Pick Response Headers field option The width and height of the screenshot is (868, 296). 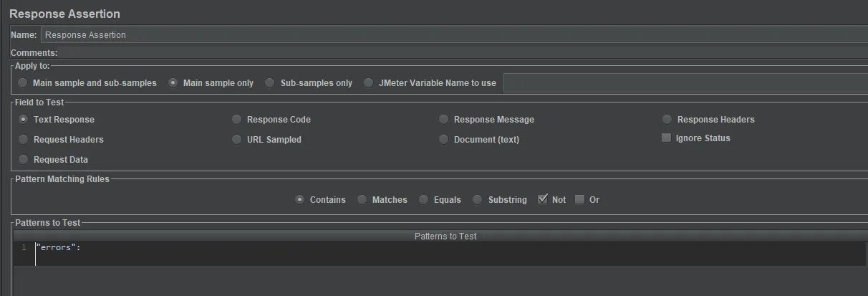(667, 120)
